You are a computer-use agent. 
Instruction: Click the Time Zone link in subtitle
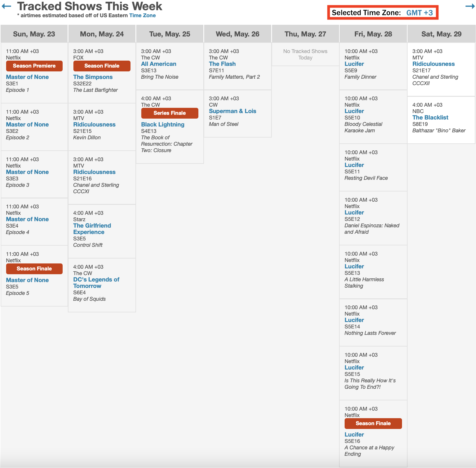click(x=142, y=15)
